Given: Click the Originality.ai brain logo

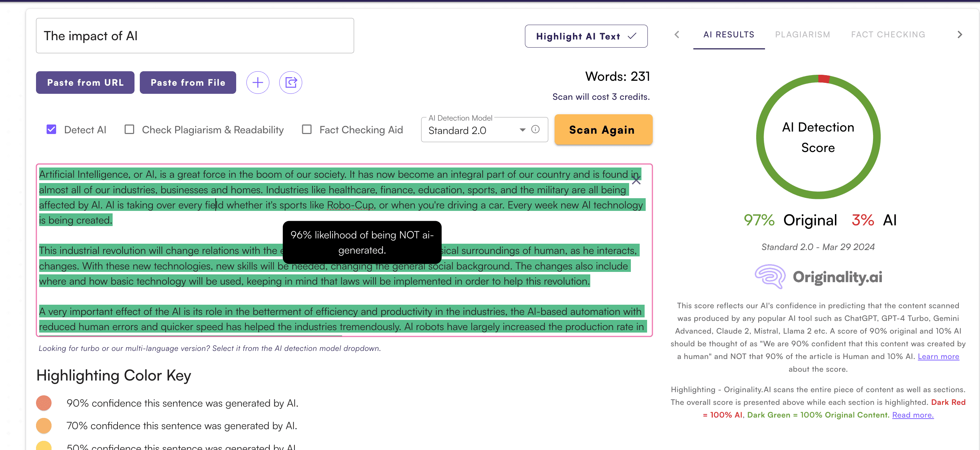Looking at the screenshot, I should coord(770,276).
